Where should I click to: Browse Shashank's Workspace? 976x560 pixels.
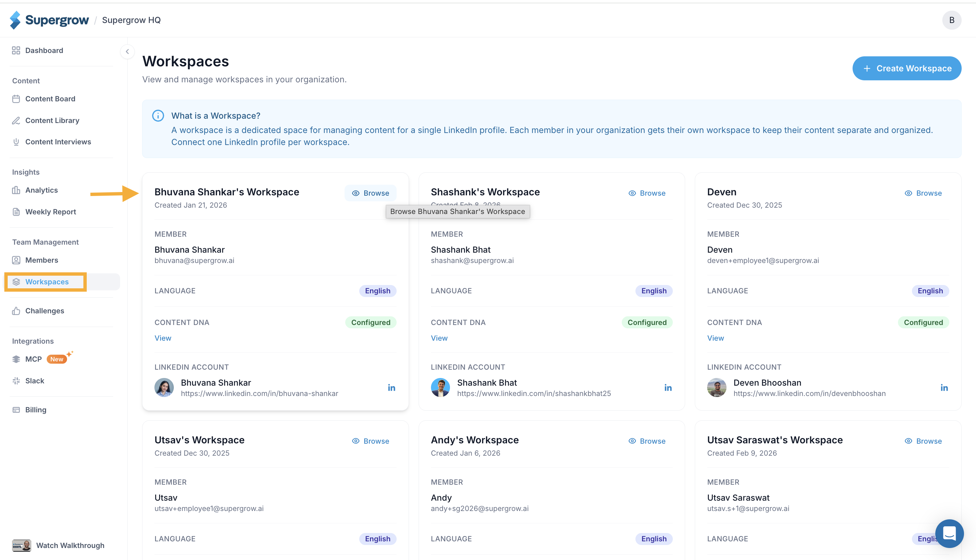(x=646, y=193)
